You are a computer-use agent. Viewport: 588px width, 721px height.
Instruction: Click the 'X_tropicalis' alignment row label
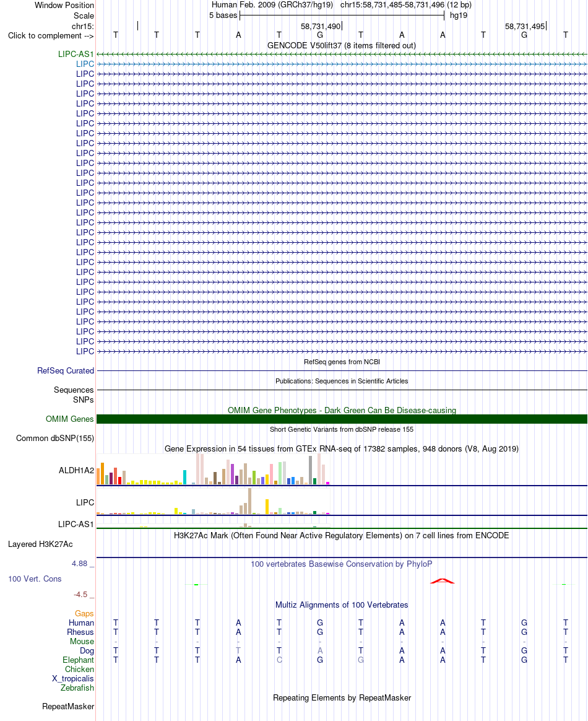pyautogui.click(x=72, y=679)
